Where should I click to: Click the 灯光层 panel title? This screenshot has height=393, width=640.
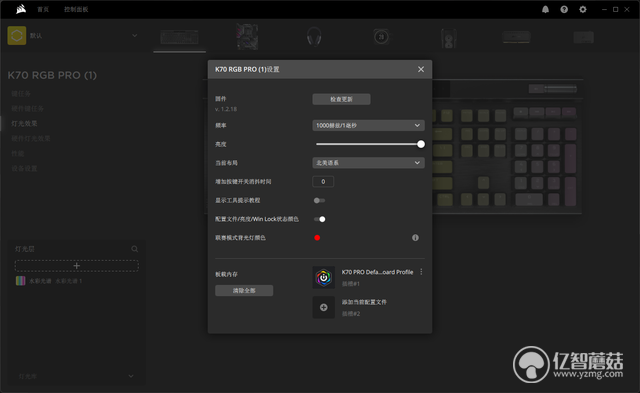pyautogui.click(x=24, y=249)
